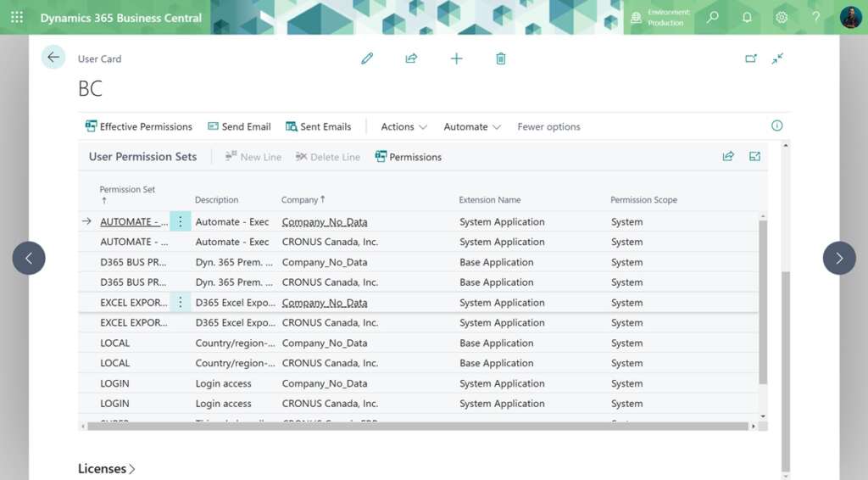Viewport: 868px width, 480px height.
Task: Click Send Email action
Action: (239, 126)
